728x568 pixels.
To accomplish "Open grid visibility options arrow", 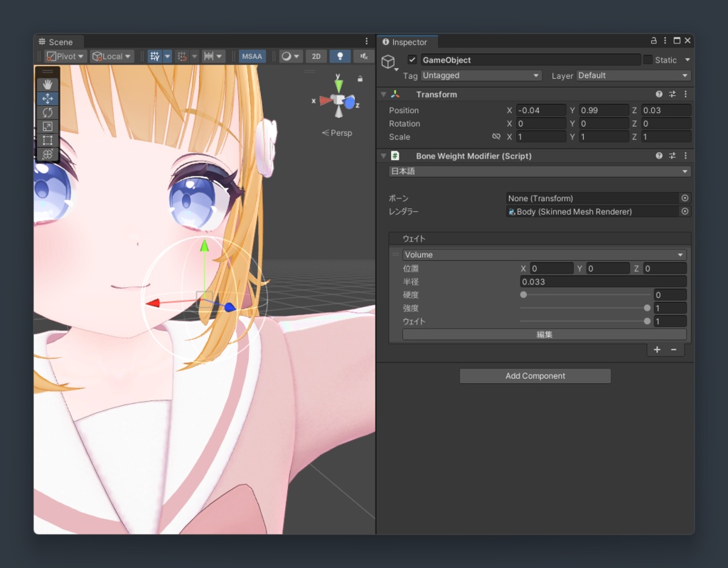I will tap(168, 56).
